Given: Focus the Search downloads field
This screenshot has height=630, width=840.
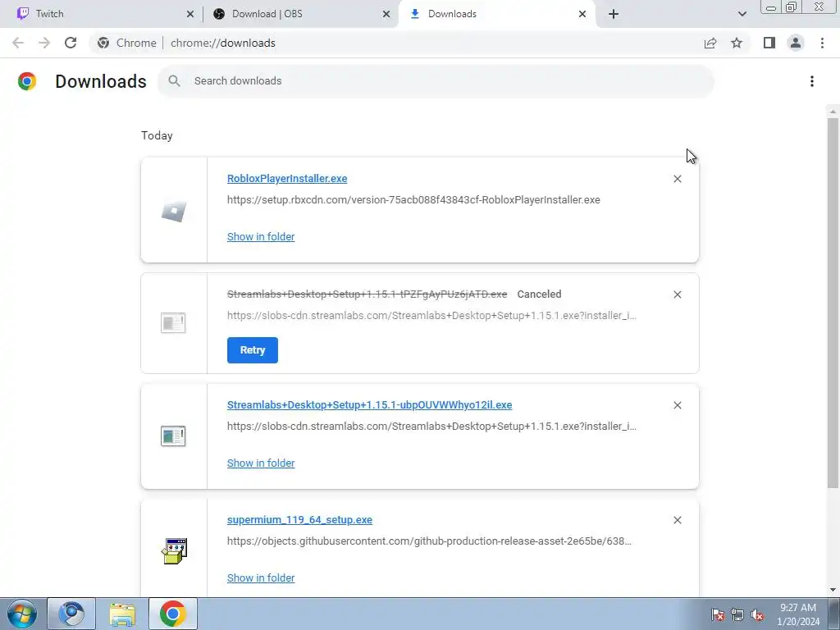Looking at the screenshot, I should coord(436,81).
